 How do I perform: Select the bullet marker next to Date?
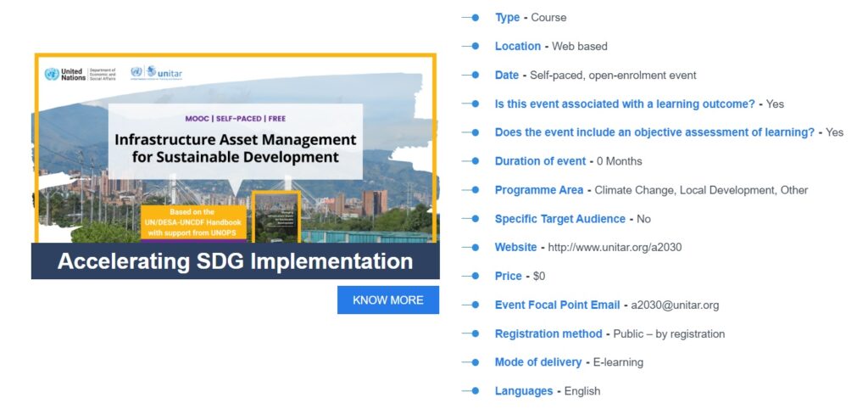[x=475, y=75]
